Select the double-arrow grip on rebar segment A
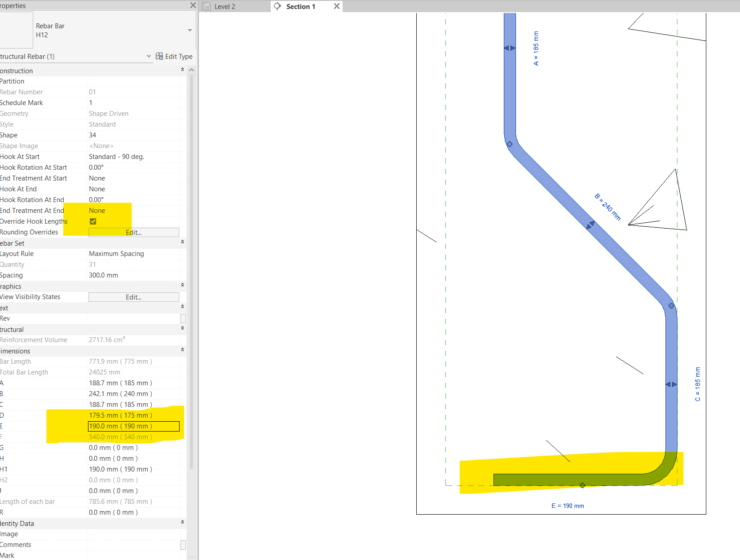Viewport: 740px width, 560px height. coord(510,47)
